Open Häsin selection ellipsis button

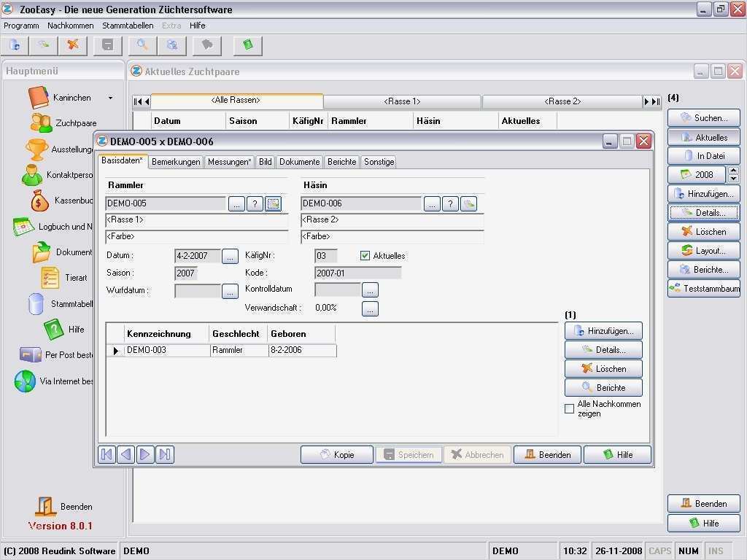pos(432,204)
